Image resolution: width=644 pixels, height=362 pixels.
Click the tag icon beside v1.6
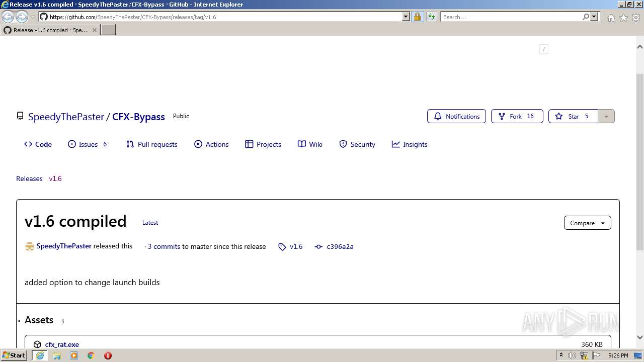(x=282, y=247)
